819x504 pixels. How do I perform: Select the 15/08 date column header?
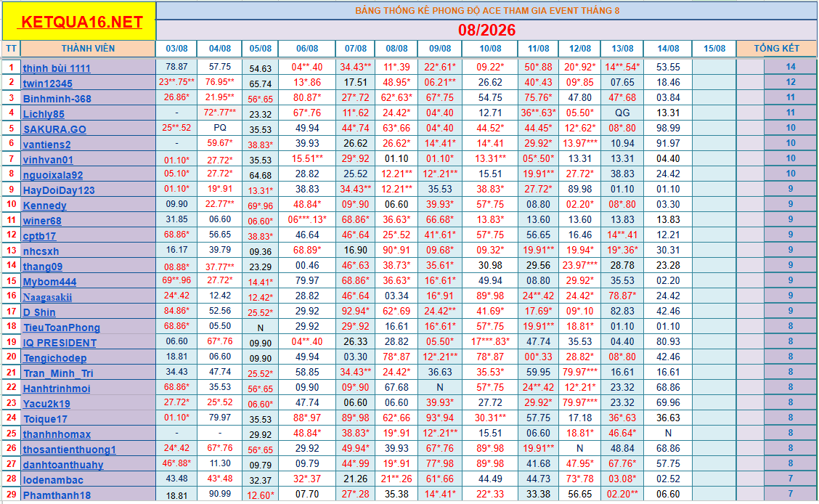point(714,49)
